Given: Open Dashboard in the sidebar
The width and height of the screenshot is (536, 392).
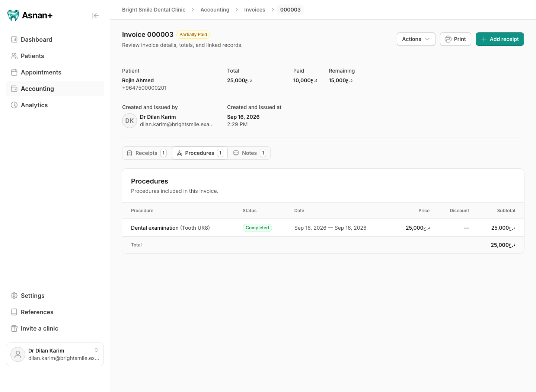Looking at the screenshot, I should [55, 39].
